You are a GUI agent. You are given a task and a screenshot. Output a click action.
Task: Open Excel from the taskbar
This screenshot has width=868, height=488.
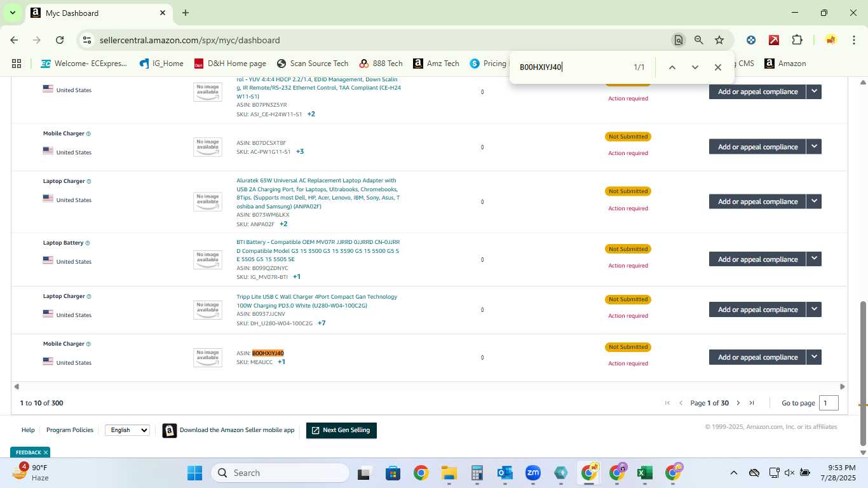644,473
